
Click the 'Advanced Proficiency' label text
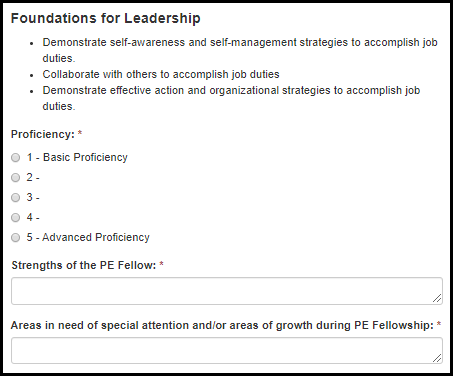point(96,237)
